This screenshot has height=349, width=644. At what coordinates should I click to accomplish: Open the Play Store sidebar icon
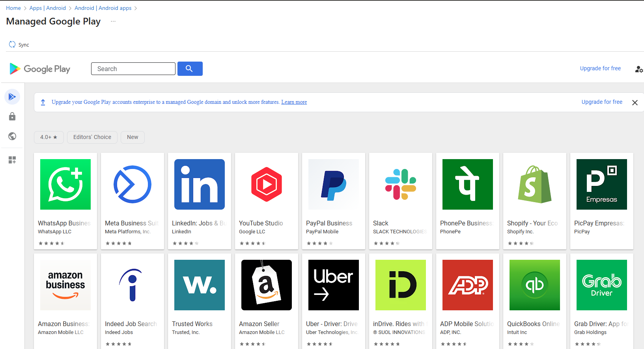coord(12,97)
